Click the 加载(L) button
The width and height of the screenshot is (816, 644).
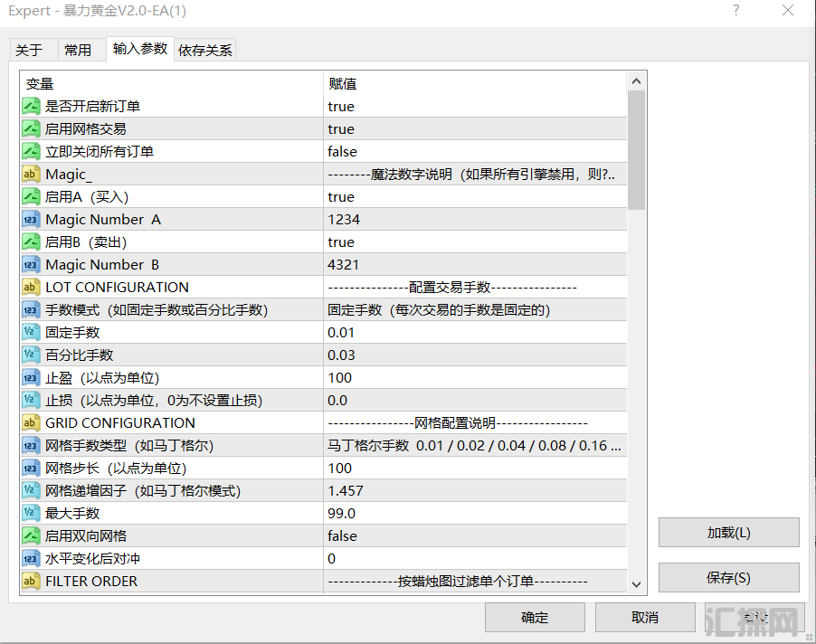click(728, 532)
